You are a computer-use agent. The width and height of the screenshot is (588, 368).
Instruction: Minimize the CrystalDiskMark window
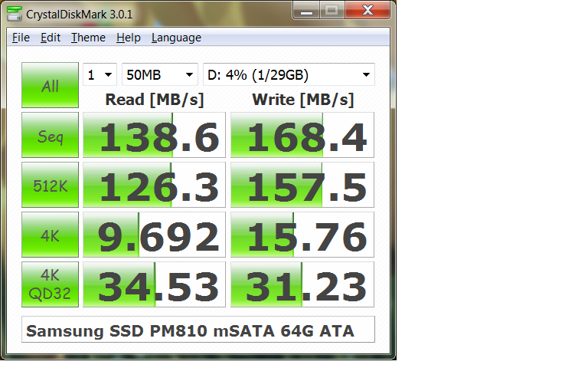click(x=306, y=11)
